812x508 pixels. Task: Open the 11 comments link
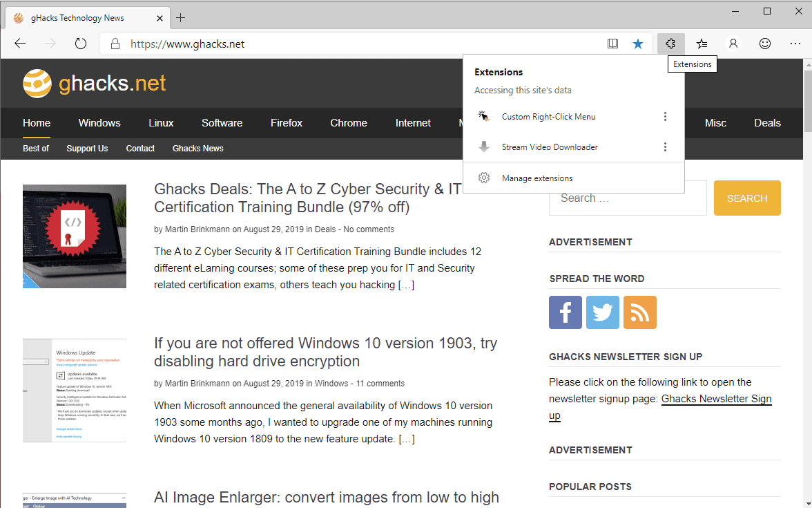[x=380, y=384]
